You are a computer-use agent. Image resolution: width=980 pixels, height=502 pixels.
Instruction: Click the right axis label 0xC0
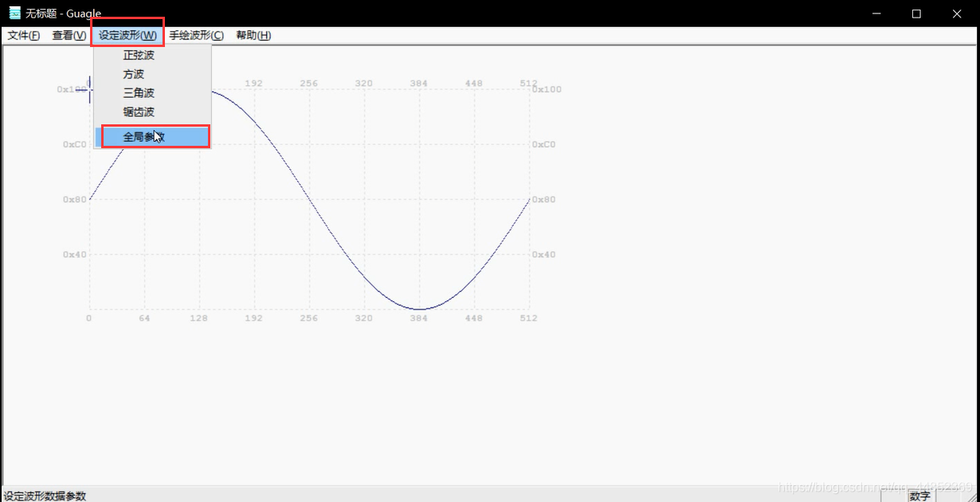[544, 144]
